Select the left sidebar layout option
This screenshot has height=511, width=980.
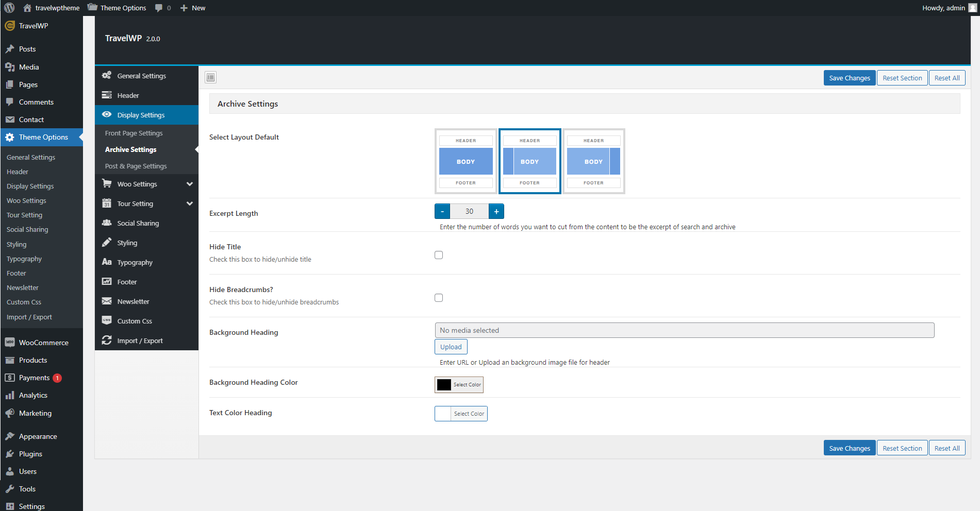(x=530, y=161)
